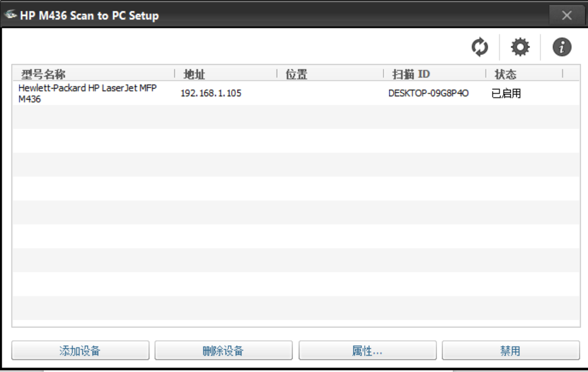The height and width of the screenshot is (372, 588).
Task: Click the refresh device list icon
Action: coord(480,47)
